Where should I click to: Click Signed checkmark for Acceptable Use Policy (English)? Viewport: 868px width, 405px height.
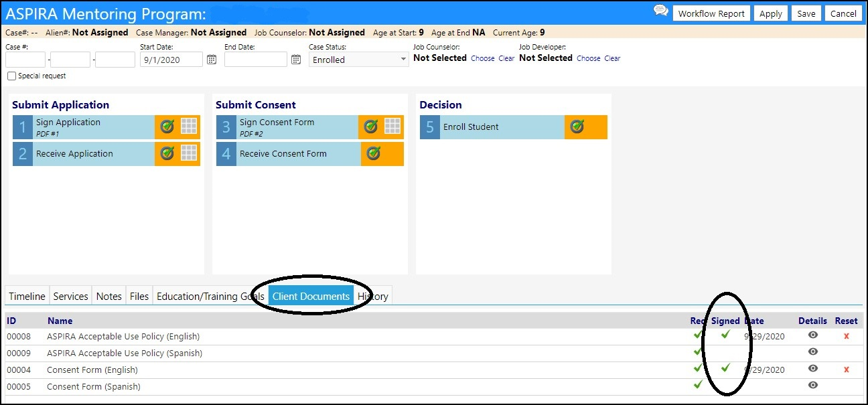click(725, 334)
